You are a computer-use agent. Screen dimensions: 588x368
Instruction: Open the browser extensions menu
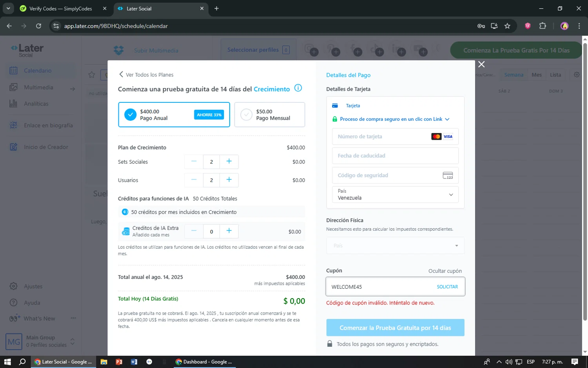tap(543, 26)
